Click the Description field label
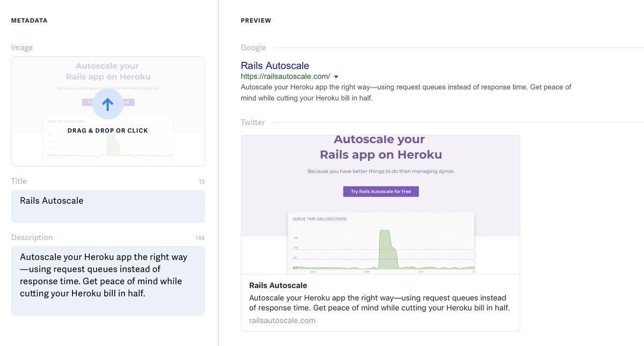Screen dimensions: 644x346 [32, 238]
